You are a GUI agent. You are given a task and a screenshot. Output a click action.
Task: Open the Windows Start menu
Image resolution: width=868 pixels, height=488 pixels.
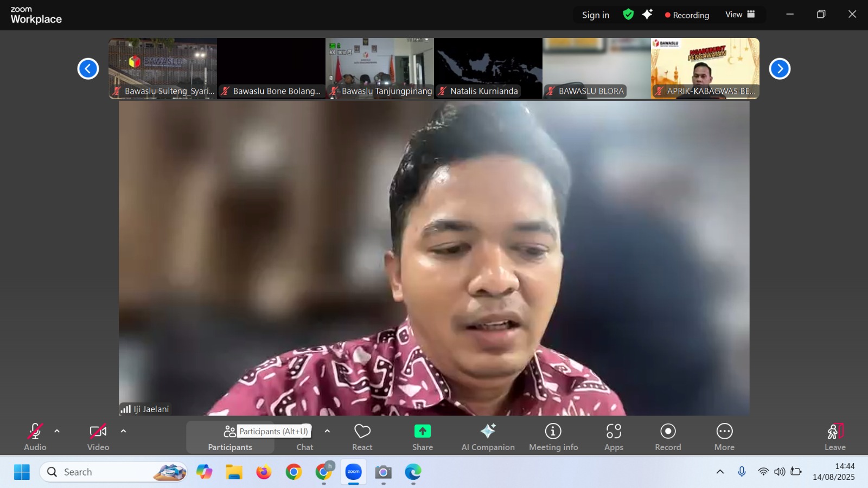click(21, 472)
